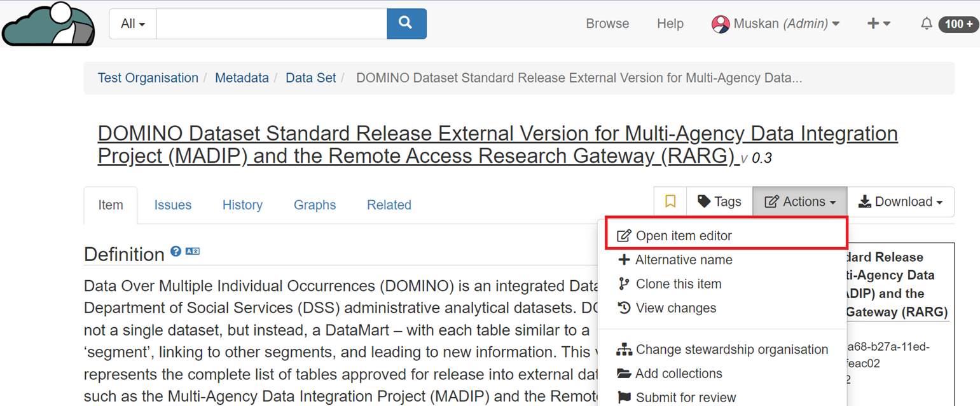Click the cloud logo home icon
Screen dimensions: 980x406
pyautogui.click(x=48, y=24)
